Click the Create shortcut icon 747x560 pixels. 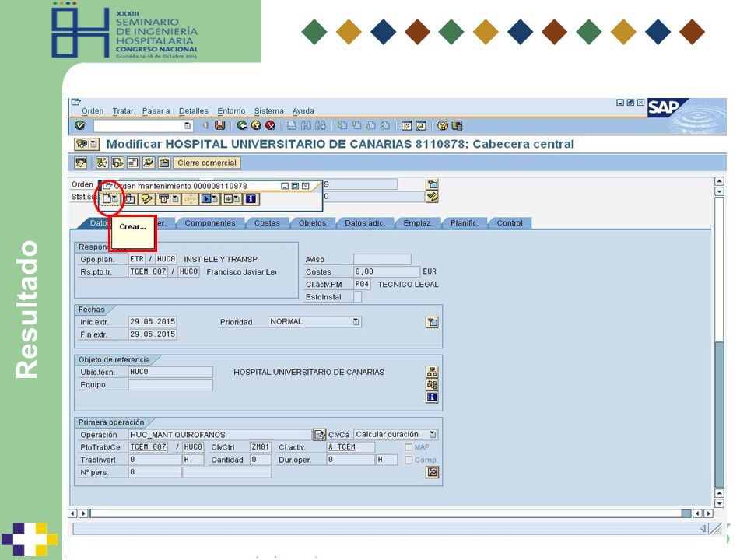click(x=421, y=125)
